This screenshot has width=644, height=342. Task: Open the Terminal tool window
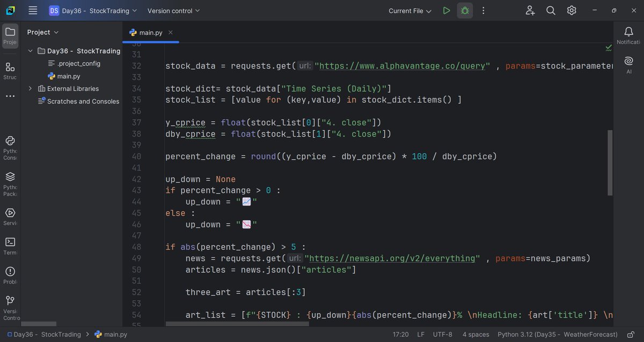pyautogui.click(x=10, y=246)
